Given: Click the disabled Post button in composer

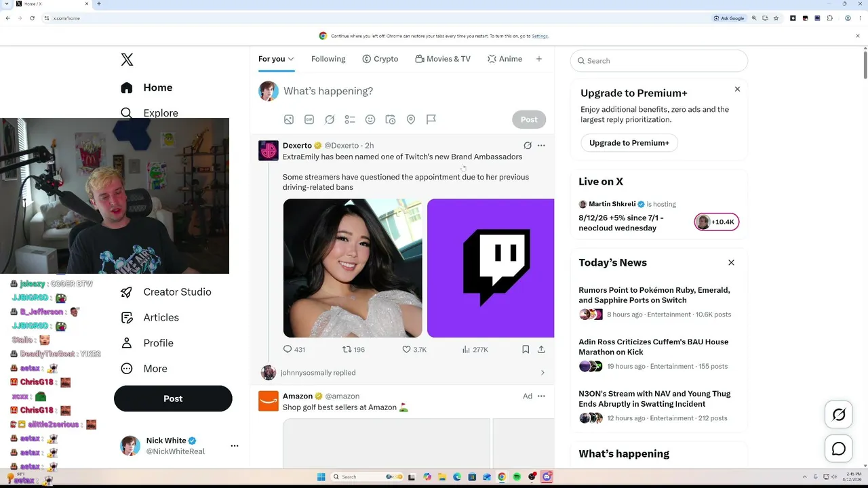Looking at the screenshot, I should [529, 119].
